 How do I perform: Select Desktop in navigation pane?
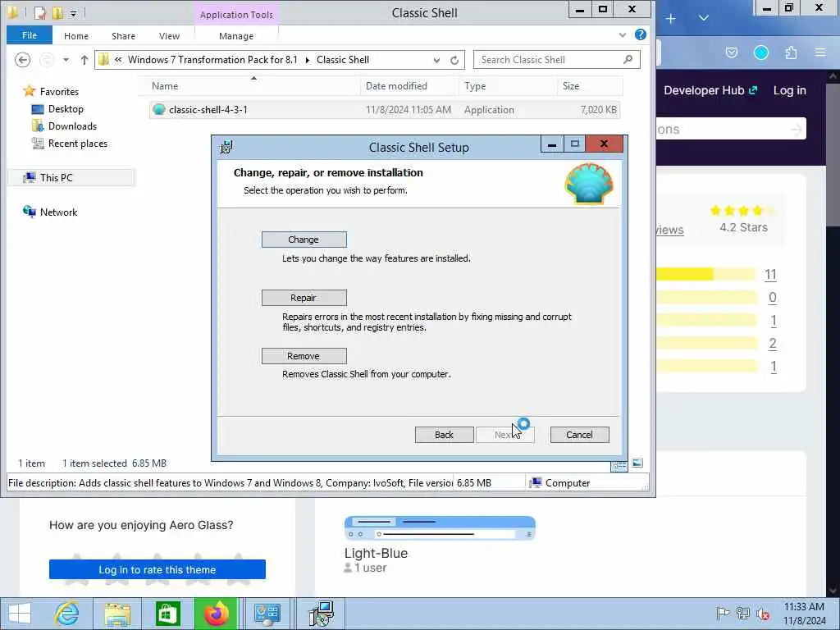pyautogui.click(x=66, y=109)
